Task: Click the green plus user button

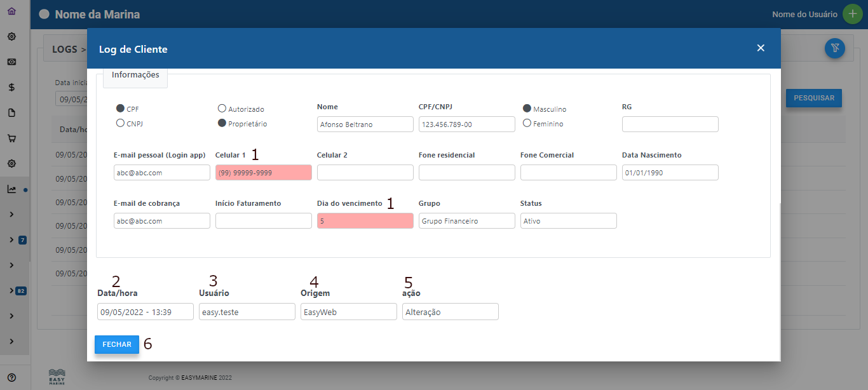Action: (x=852, y=14)
